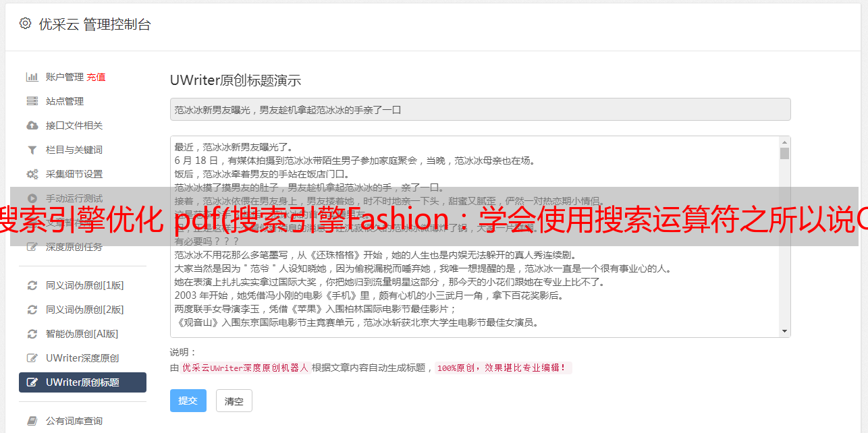Select the active UWriter原创标题 entry

click(x=82, y=382)
